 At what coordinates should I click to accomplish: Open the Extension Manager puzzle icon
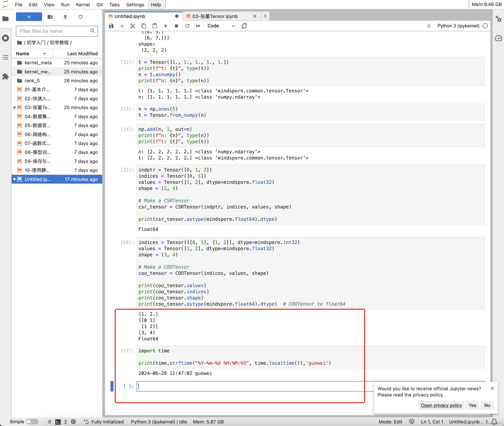point(5,76)
